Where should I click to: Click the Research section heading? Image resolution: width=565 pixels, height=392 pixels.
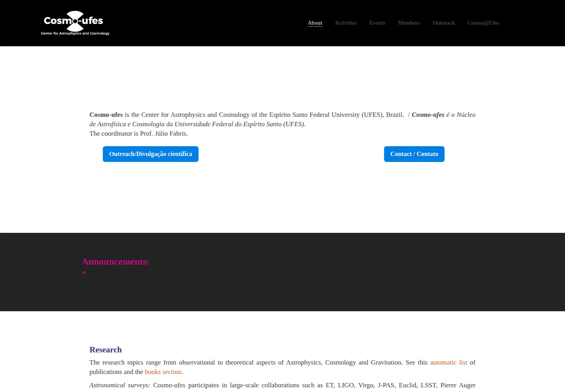click(x=106, y=350)
